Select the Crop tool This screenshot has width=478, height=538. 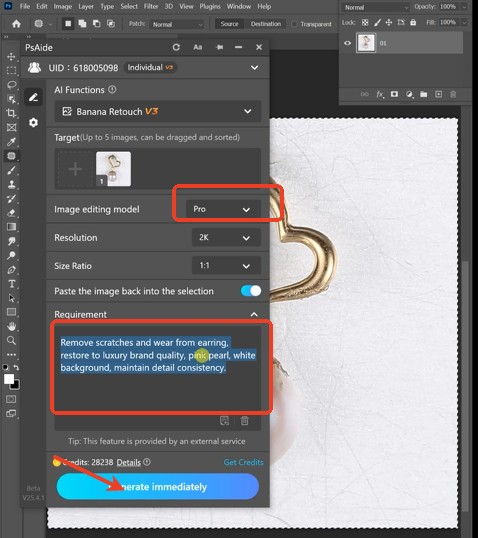click(11, 113)
